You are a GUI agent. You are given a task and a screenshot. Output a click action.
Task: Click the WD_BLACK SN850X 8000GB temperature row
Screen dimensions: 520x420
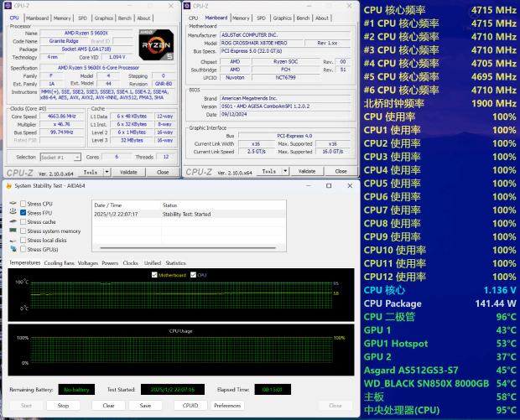[x=439, y=384]
